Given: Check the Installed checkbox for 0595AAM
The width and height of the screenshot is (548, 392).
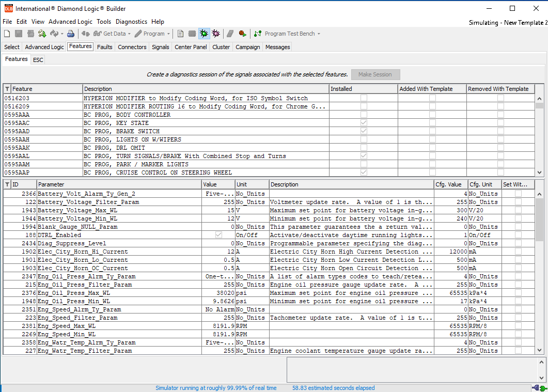Looking at the screenshot, I should click(x=363, y=164).
